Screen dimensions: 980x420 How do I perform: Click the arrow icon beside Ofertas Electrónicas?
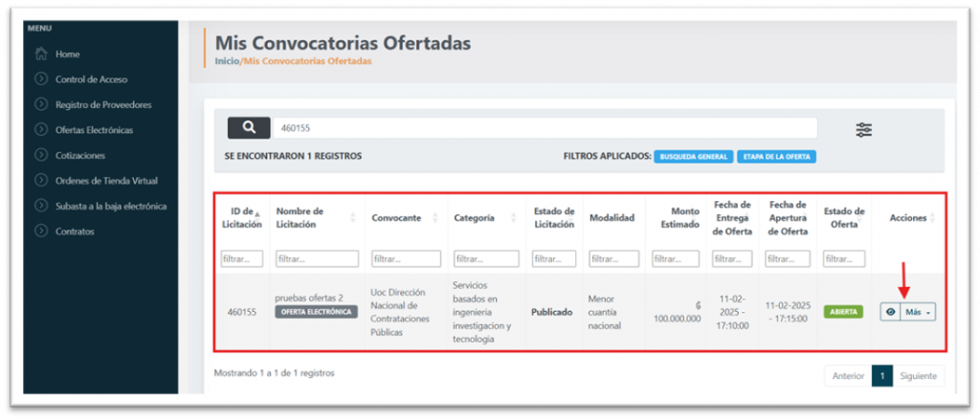coord(41,130)
